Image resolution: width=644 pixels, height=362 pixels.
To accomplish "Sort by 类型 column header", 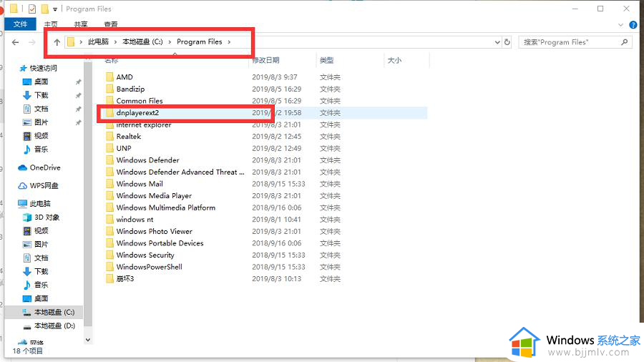I will coord(327,60).
